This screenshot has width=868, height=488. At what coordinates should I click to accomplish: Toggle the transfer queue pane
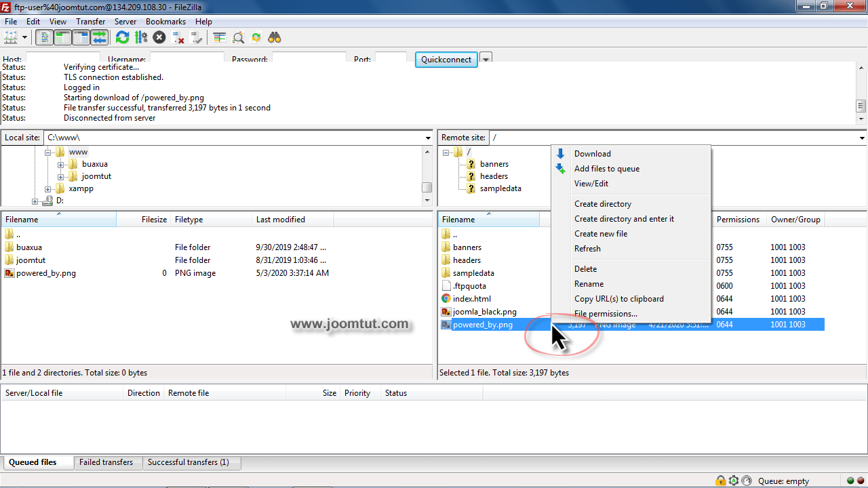pos(100,37)
